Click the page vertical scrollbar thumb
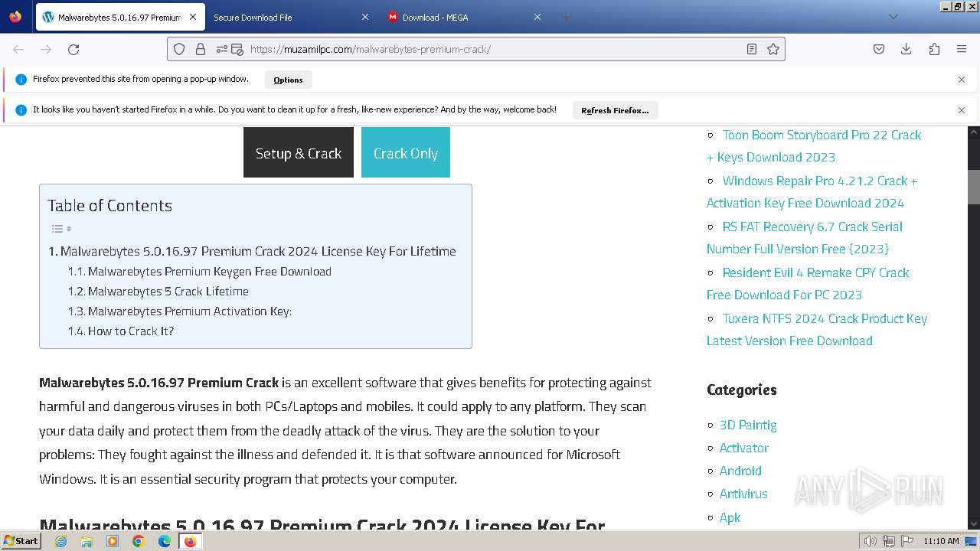The height and width of the screenshot is (551, 980). pos(974,187)
